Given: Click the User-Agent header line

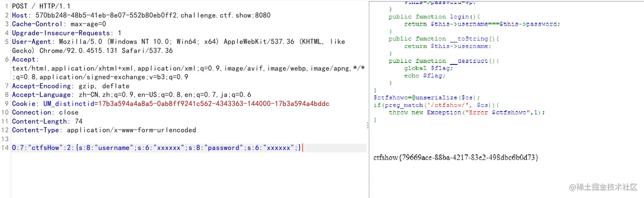Looking at the screenshot, I should click(178, 42).
